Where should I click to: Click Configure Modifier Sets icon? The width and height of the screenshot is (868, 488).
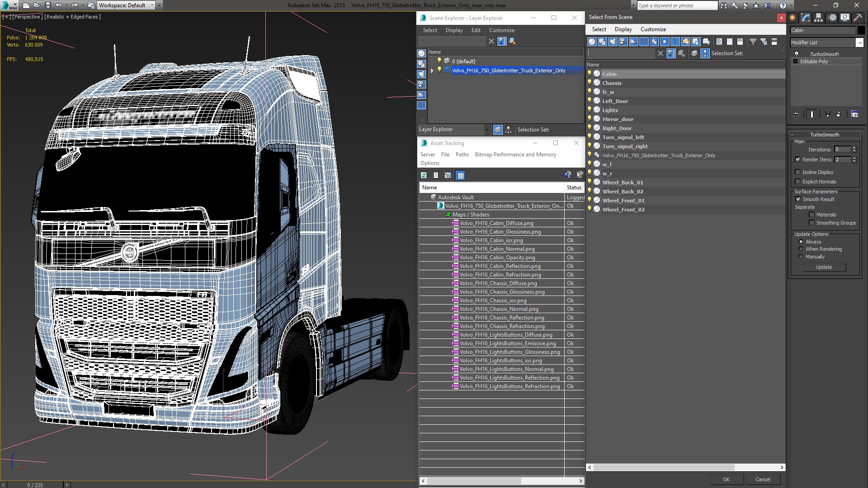[x=855, y=114]
